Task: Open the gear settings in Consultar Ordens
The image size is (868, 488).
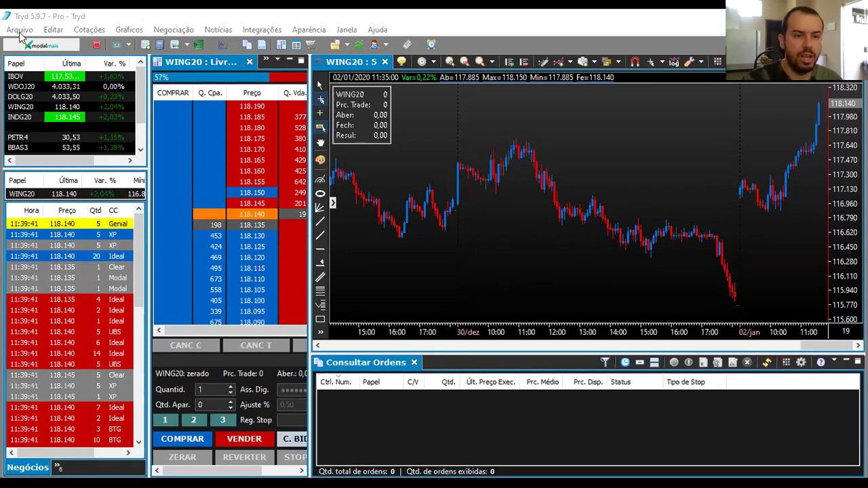Action: 801,363
